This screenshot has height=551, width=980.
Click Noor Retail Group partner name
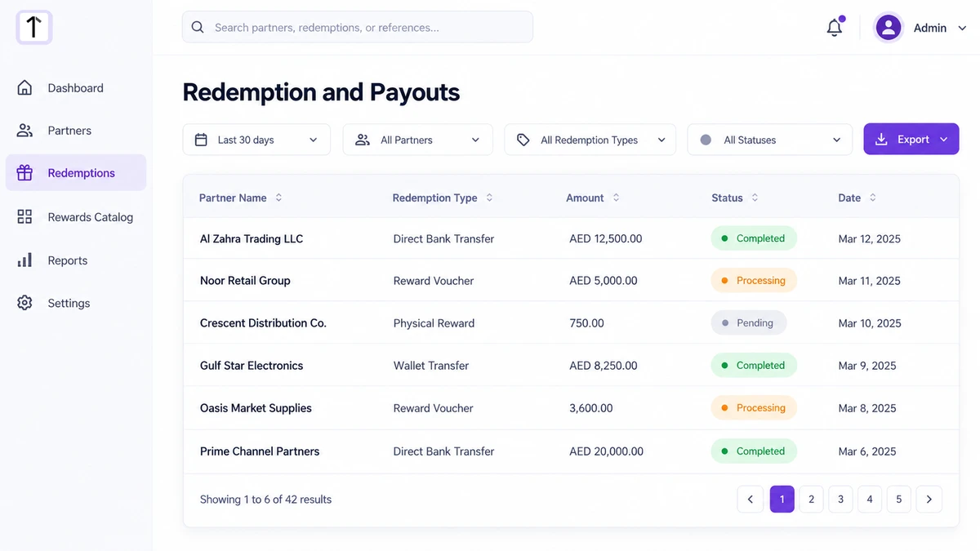click(245, 281)
